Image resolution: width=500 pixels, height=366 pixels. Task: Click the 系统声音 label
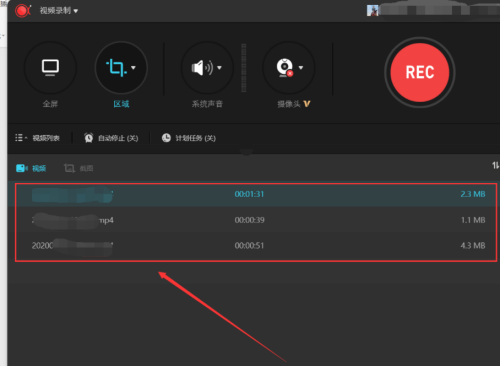(x=207, y=104)
